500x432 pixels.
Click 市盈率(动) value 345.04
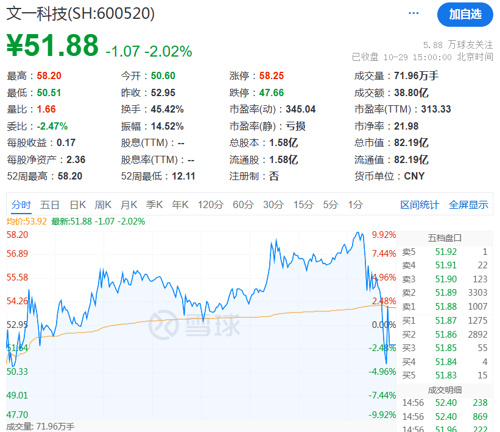300,109
